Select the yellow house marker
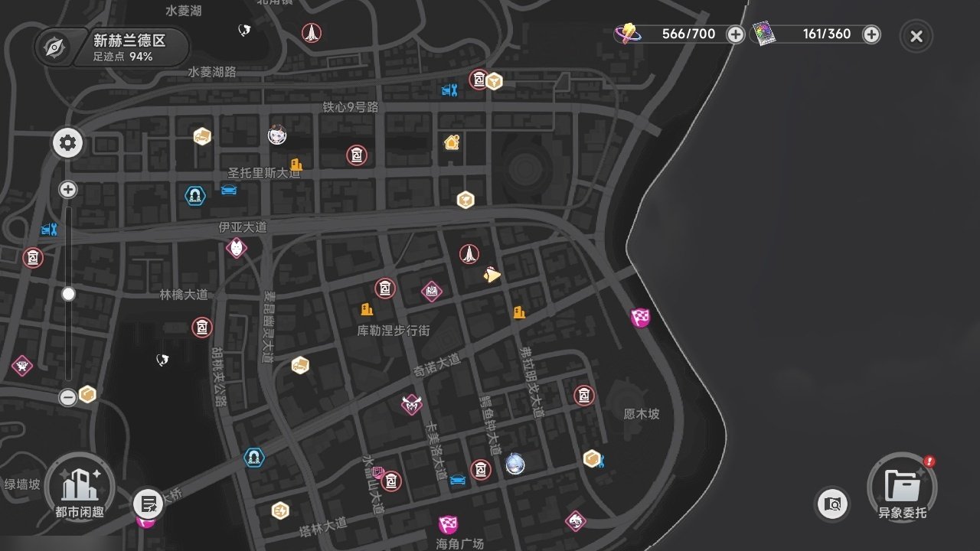 pyautogui.click(x=452, y=142)
